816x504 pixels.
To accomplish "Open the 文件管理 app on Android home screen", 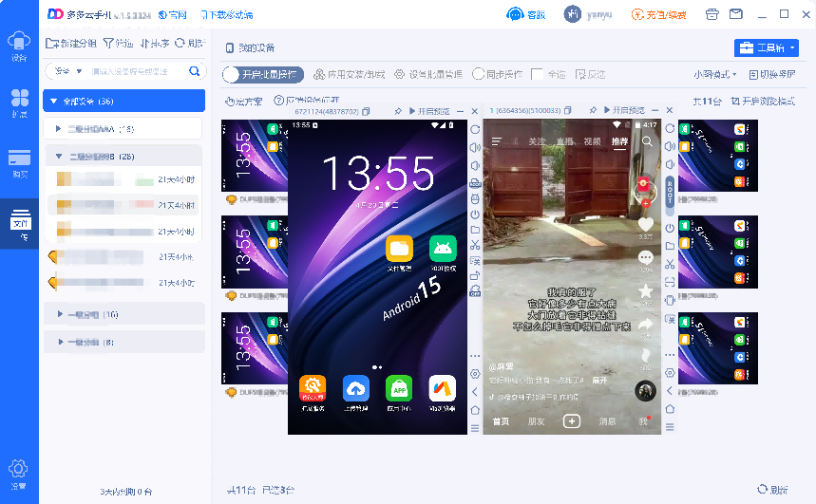I will pos(399,253).
